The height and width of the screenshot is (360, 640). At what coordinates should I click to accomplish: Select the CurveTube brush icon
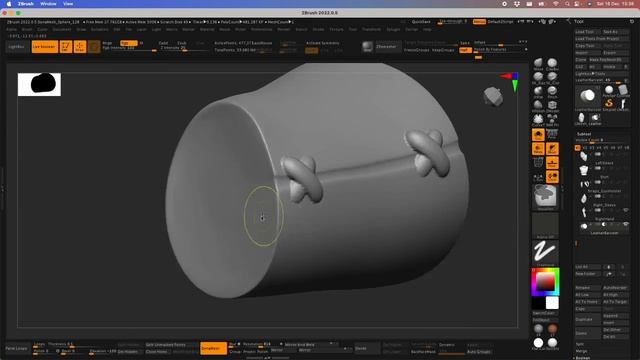pyautogui.click(x=538, y=119)
